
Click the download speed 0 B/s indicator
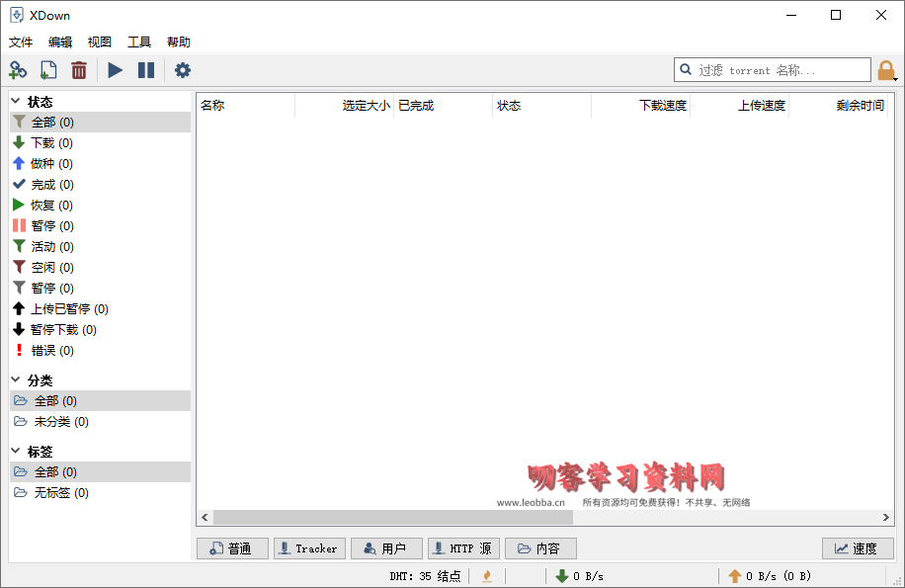coord(580,576)
